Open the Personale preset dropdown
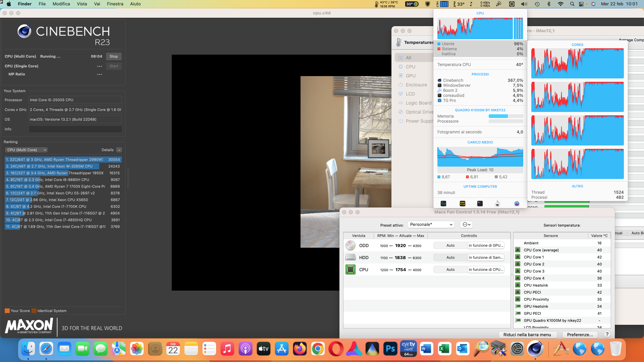The image size is (644, 362). coord(431,225)
